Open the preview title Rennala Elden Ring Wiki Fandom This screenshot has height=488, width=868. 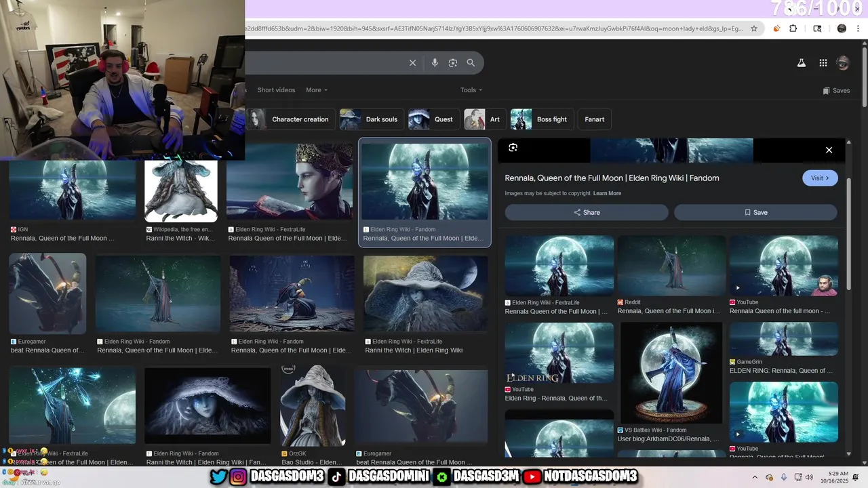[x=612, y=178]
